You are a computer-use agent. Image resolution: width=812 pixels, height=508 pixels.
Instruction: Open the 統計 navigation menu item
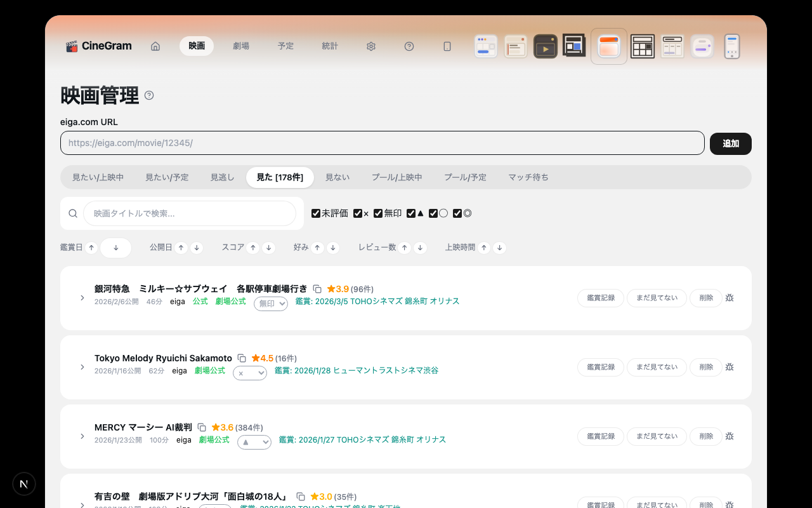330,46
